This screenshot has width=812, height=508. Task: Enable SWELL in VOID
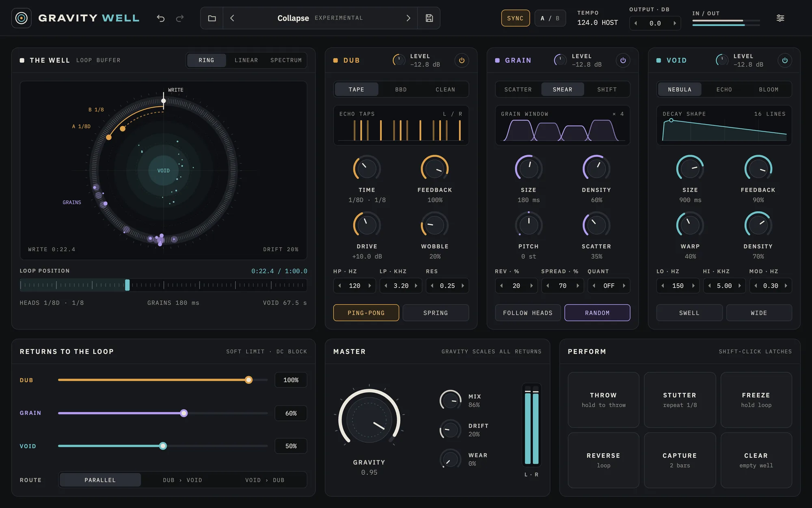point(689,313)
